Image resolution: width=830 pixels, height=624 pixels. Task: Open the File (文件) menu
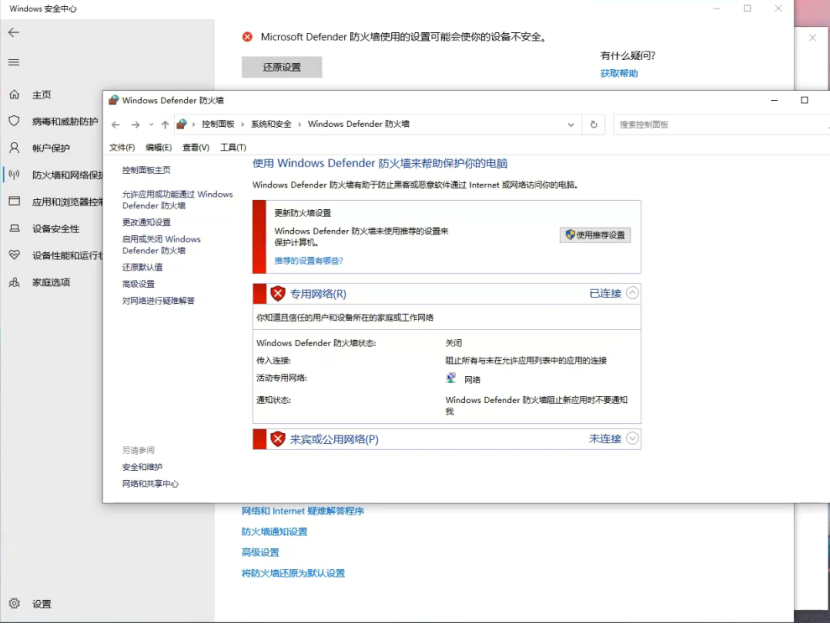click(x=122, y=148)
